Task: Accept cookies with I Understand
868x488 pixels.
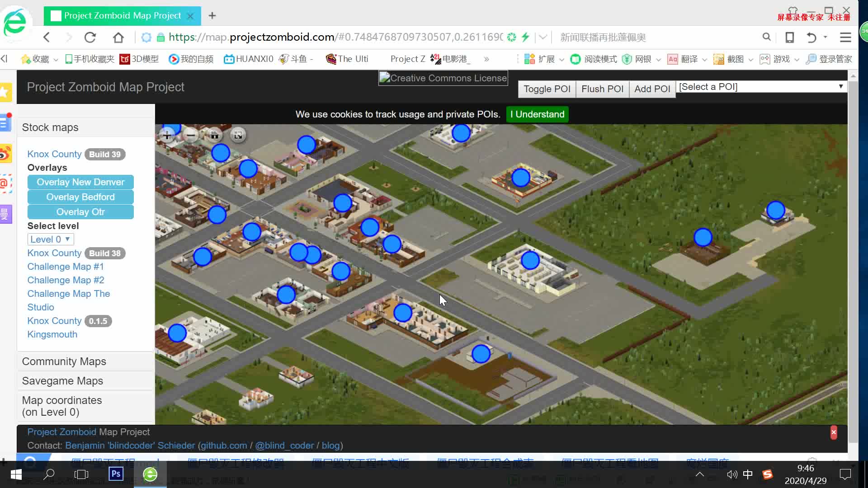Action: pos(537,114)
